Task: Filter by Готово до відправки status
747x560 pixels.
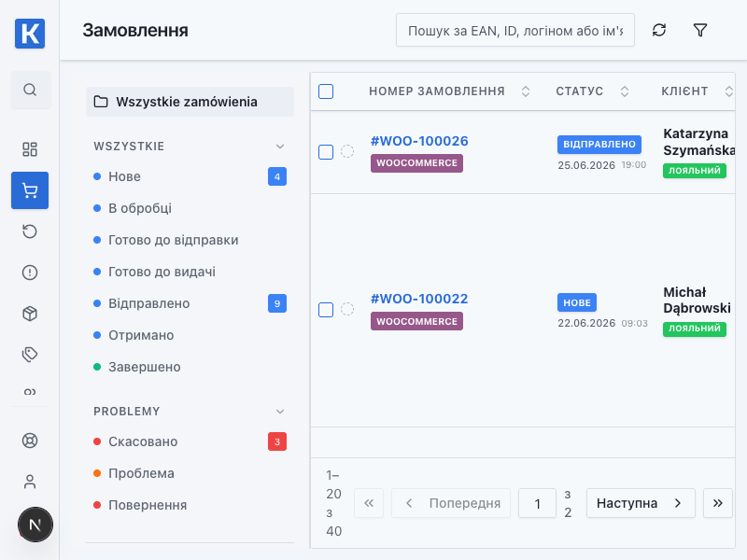Action: click(x=190, y=240)
